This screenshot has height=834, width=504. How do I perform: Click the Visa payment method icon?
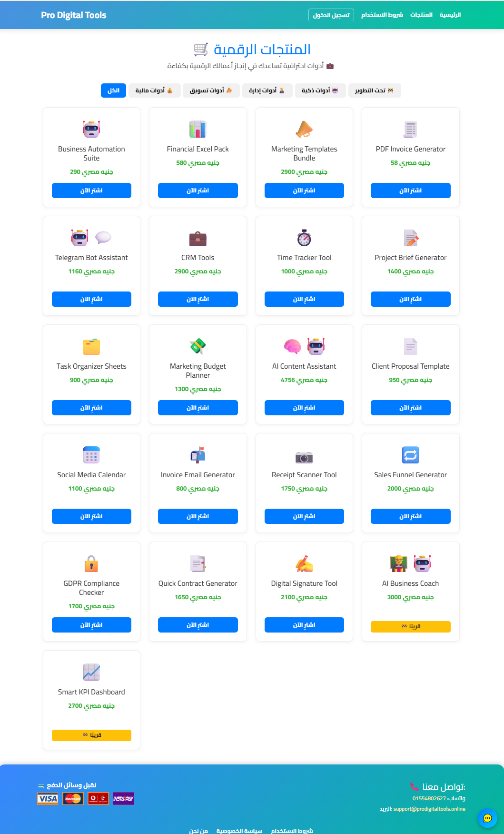point(47,799)
